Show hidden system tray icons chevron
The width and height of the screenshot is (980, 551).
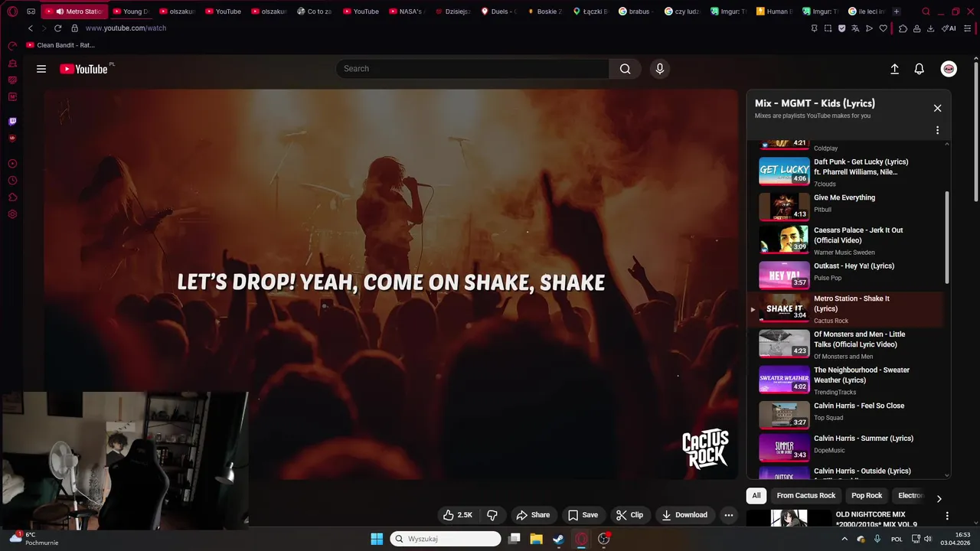tap(844, 539)
